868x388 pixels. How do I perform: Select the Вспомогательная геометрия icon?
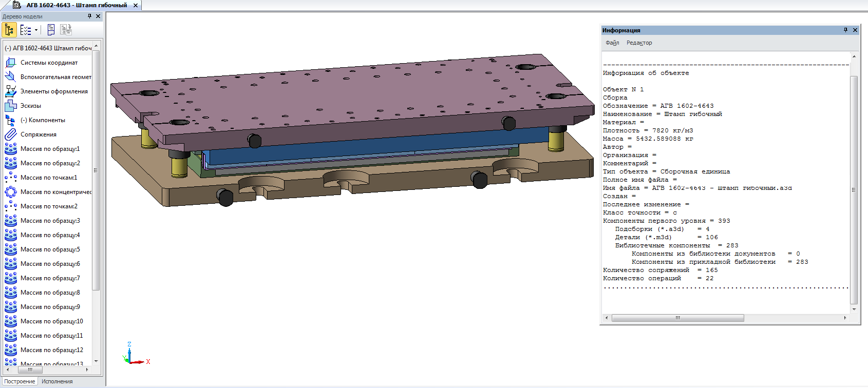point(10,77)
